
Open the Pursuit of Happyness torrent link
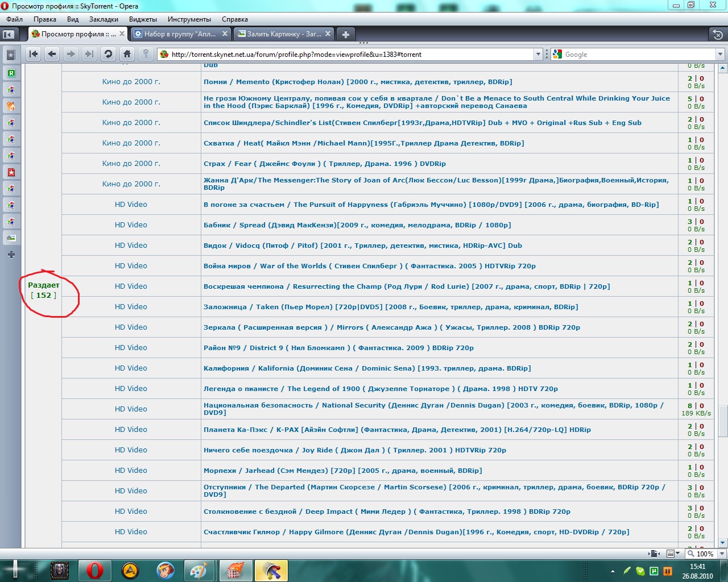click(x=431, y=205)
